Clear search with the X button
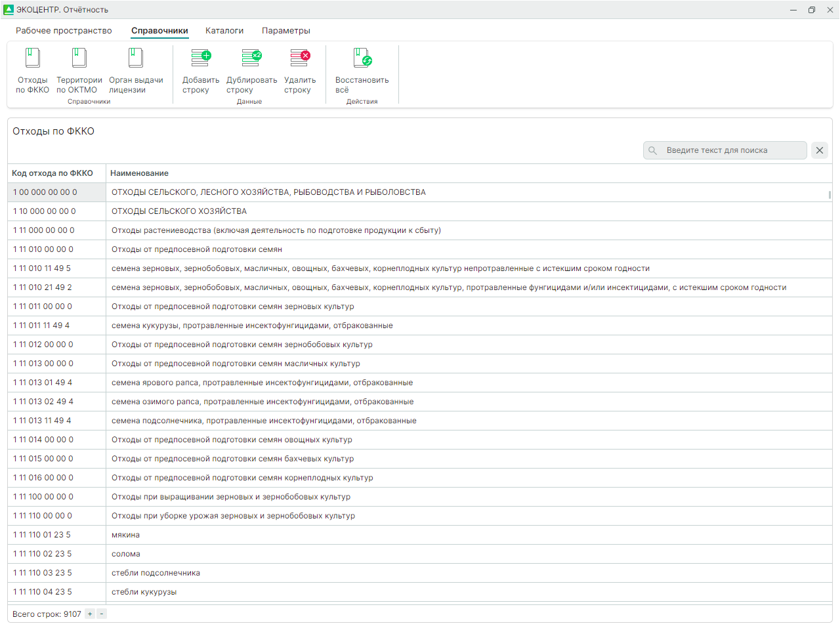Image resolution: width=840 pixels, height=630 pixels. tap(820, 150)
